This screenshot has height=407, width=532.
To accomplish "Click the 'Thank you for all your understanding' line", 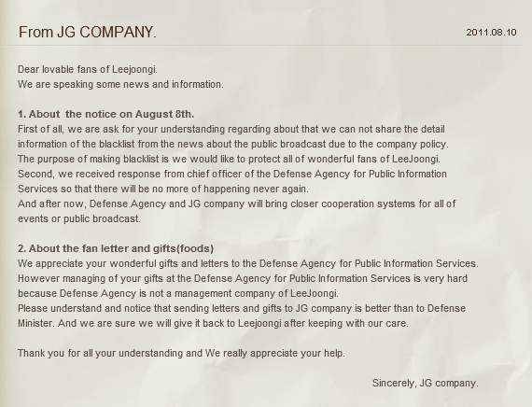I will [x=181, y=354].
